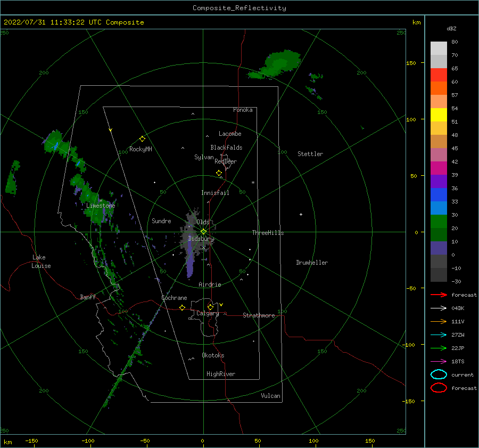Click the bright green 20-30 dBZ swatch
The width and height of the screenshot is (479, 448).
(x=439, y=221)
